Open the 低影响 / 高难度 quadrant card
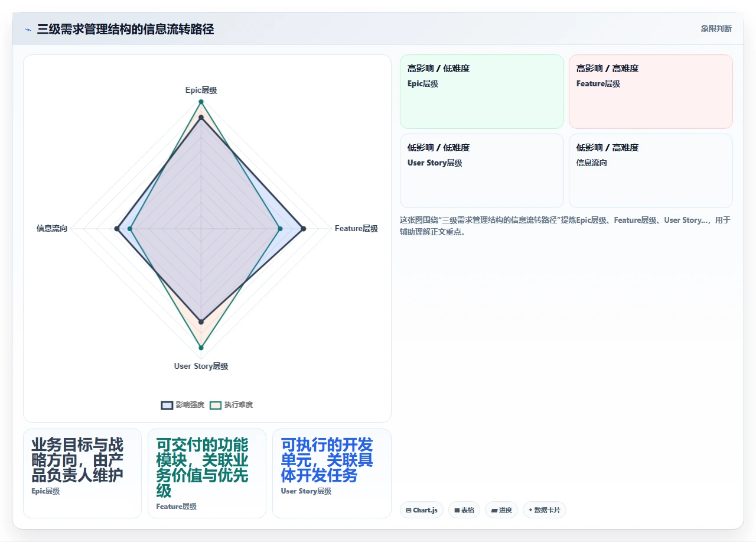Viewport: 756px width, 542px height. click(x=651, y=171)
